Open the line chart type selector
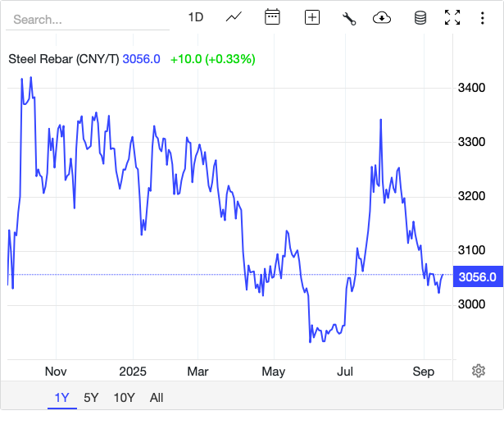 pos(234,17)
